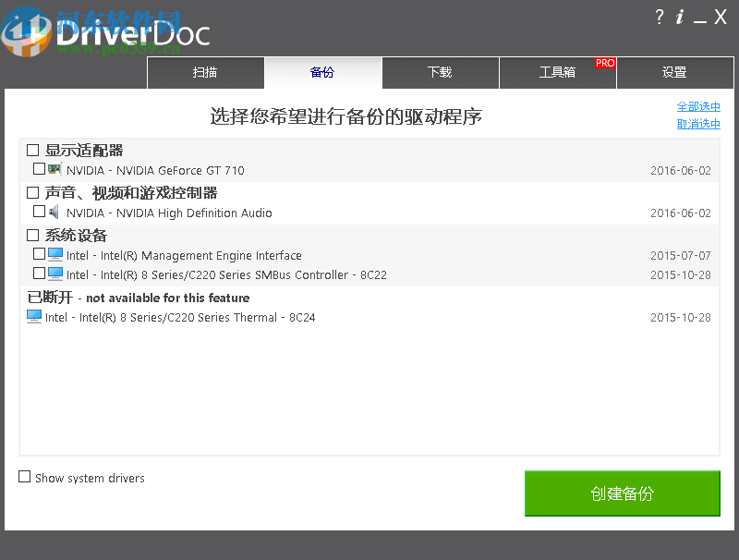This screenshot has height=560, width=739.
Task: Enable Show system drivers
Action: (x=23, y=478)
